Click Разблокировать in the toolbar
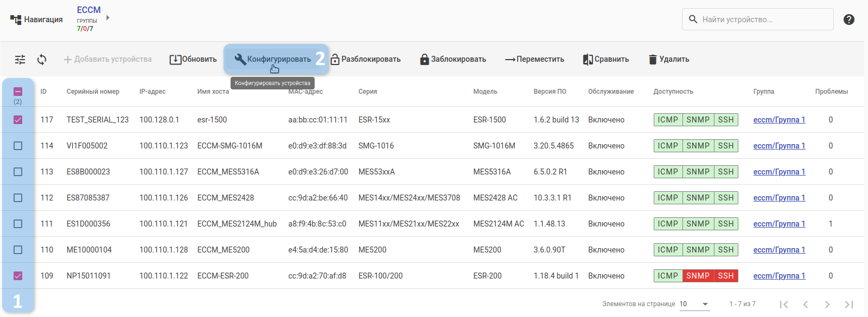 click(x=365, y=60)
